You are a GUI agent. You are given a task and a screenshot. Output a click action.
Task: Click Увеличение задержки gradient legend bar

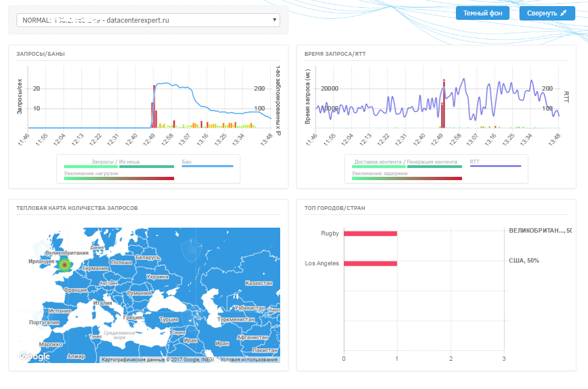(x=407, y=178)
